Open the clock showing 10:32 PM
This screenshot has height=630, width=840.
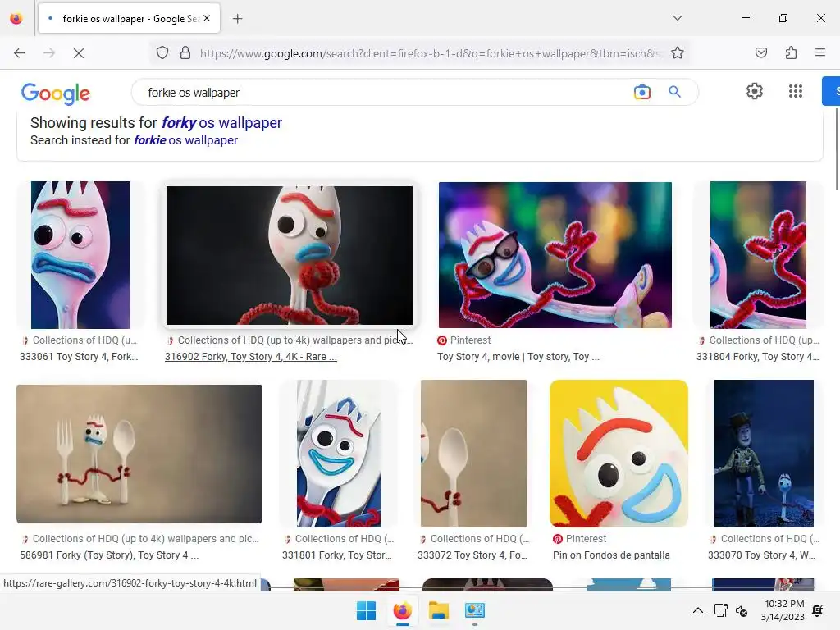click(x=783, y=610)
